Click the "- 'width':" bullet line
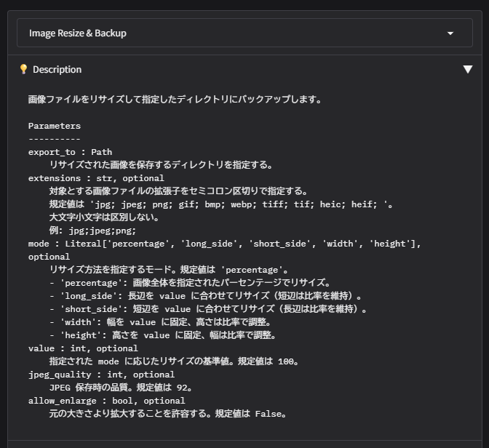489x448 pixels. pyautogui.click(x=161, y=322)
